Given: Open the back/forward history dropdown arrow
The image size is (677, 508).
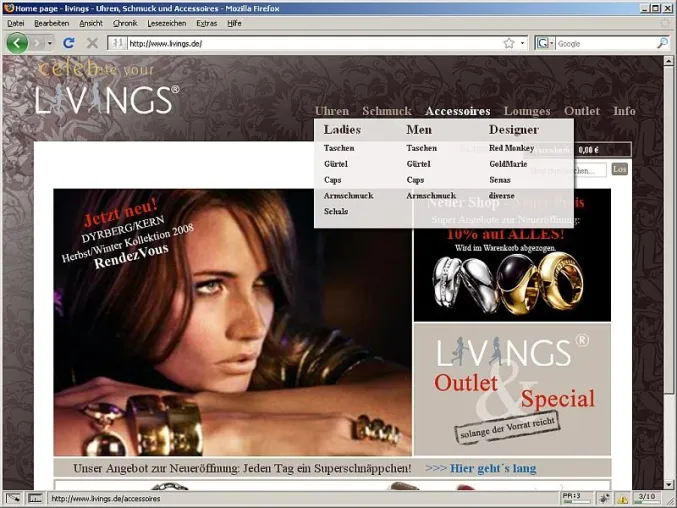Looking at the screenshot, I should (50, 43).
